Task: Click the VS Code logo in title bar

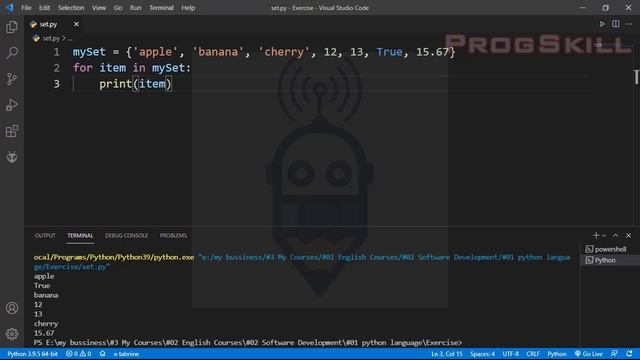Action: (x=9, y=8)
